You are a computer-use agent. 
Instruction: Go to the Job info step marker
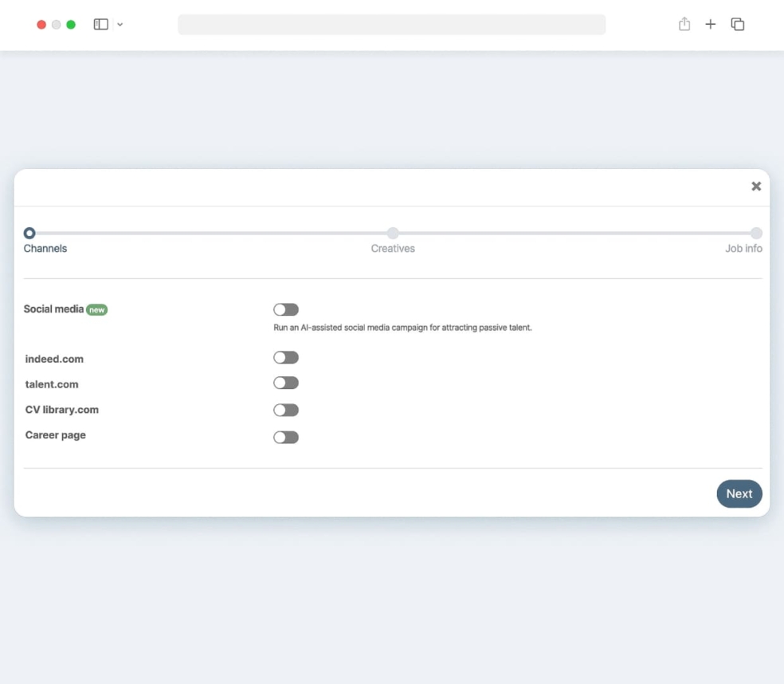(756, 233)
